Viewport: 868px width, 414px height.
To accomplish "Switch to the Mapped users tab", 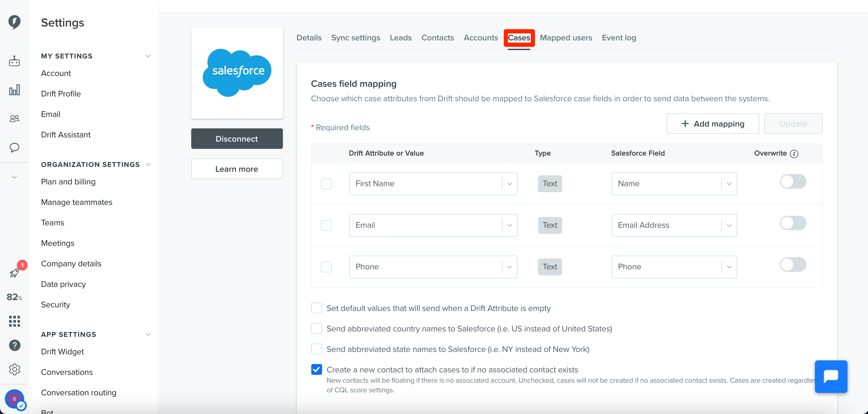I will (566, 38).
